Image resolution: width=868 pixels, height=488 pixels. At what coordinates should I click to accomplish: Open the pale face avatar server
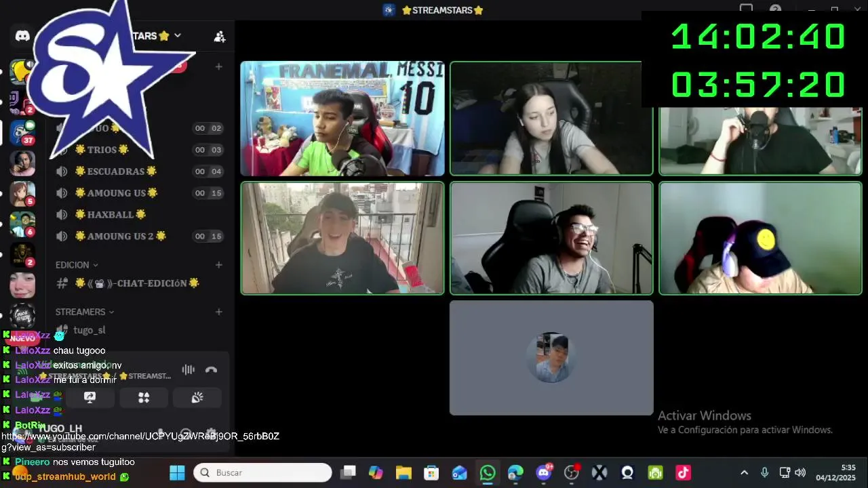click(22, 285)
